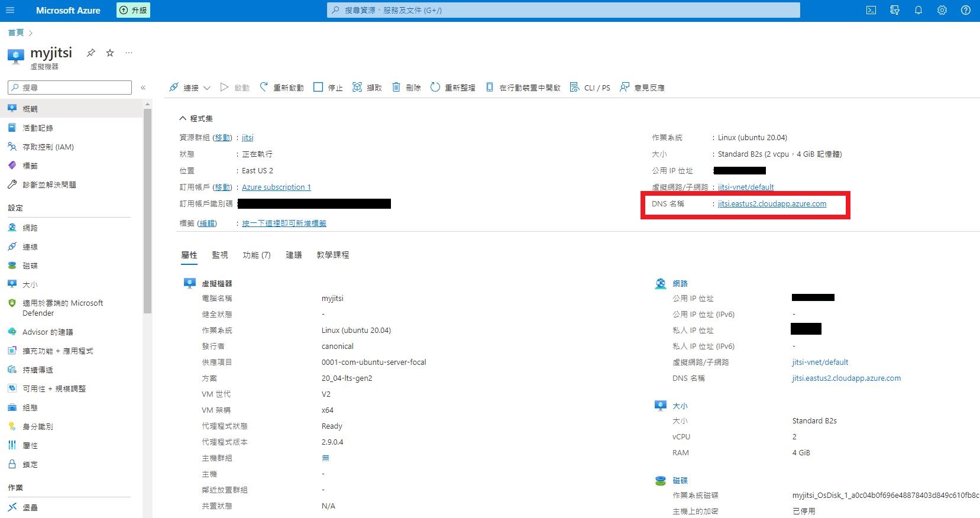Image resolution: width=980 pixels, height=518 pixels.
Task: Switch to the 教學課程 tab
Action: 333,255
